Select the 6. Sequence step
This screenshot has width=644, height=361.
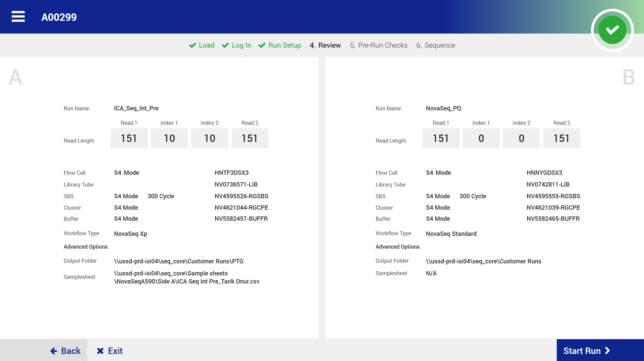436,45
